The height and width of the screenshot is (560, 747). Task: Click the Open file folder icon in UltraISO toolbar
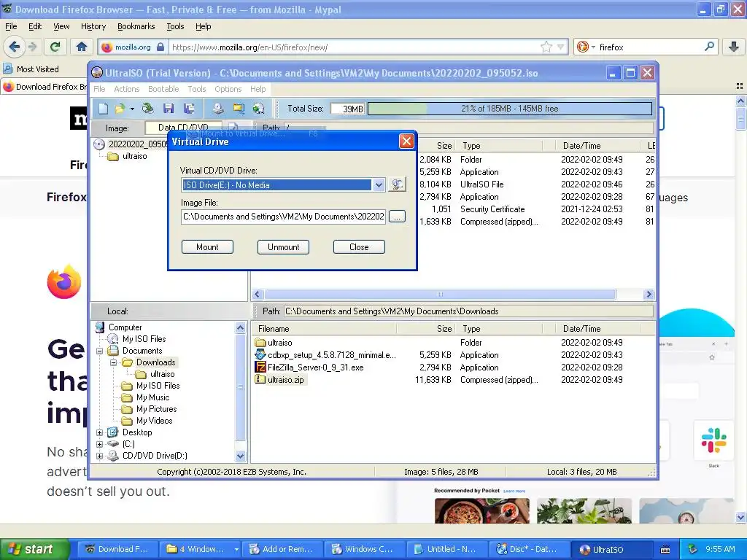pyautogui.click(x=120, y=109)
